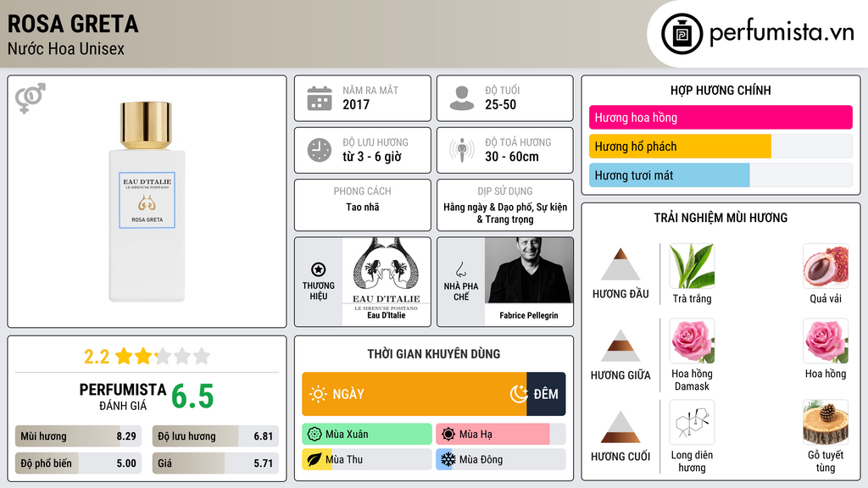Click the calendar icon beside Năm ra mắt
The width and height of the screenshot is (868, 488).
320,98
